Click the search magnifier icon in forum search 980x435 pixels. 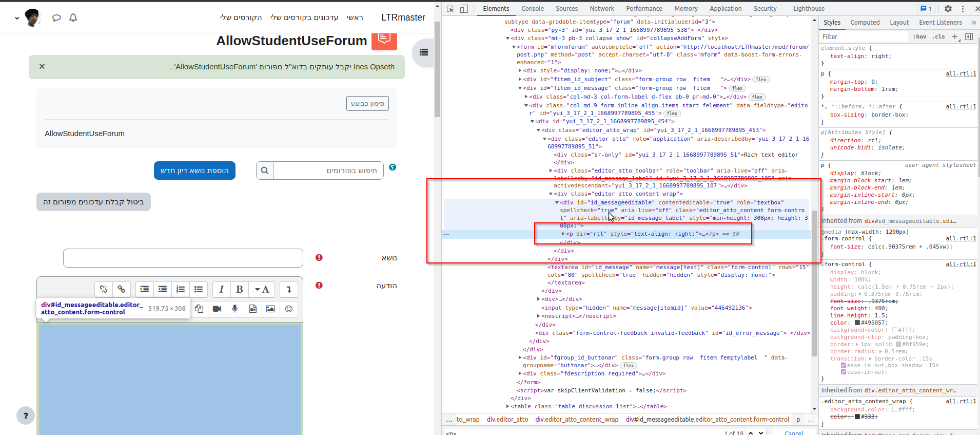tap(265, 171)
